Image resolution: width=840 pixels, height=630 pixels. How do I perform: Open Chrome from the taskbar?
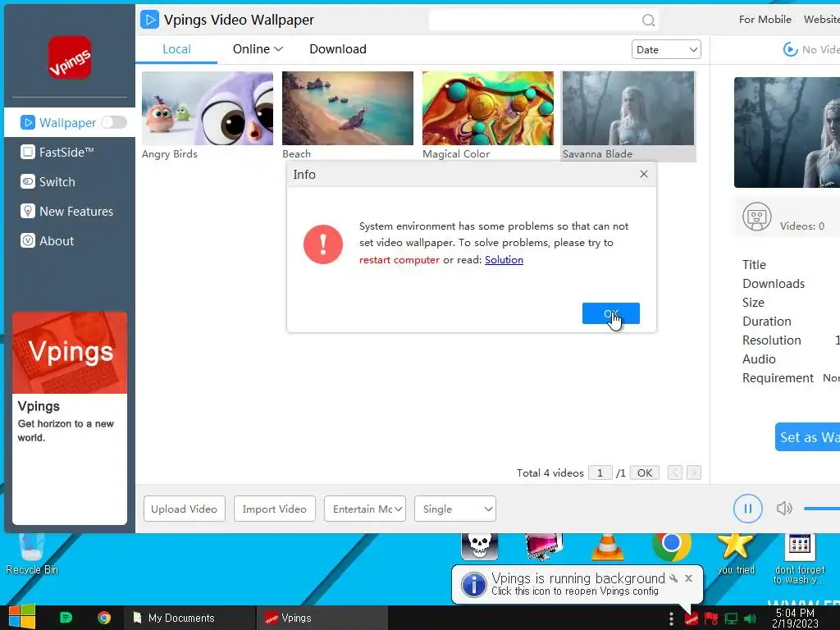[104, 618]
